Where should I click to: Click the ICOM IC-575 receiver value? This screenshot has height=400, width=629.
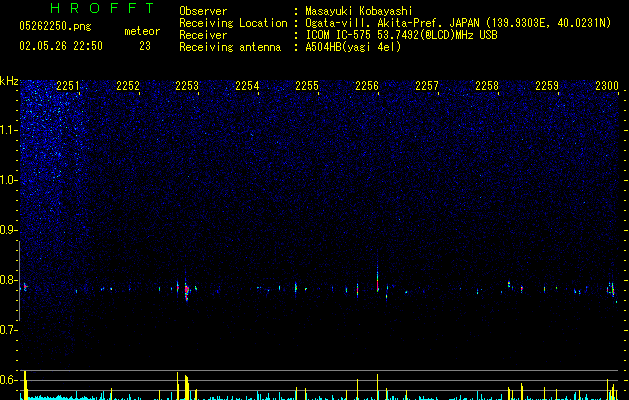point(401,35)
